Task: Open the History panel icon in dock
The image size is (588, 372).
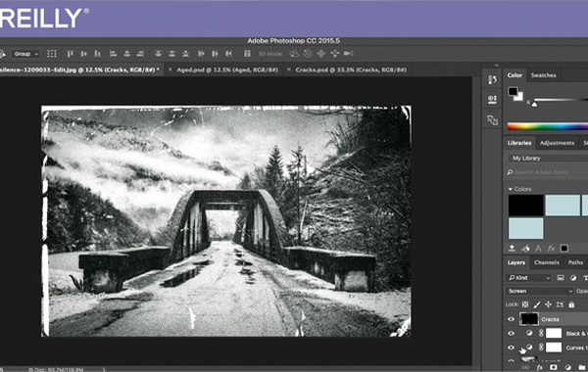Action: click(492, 79)
